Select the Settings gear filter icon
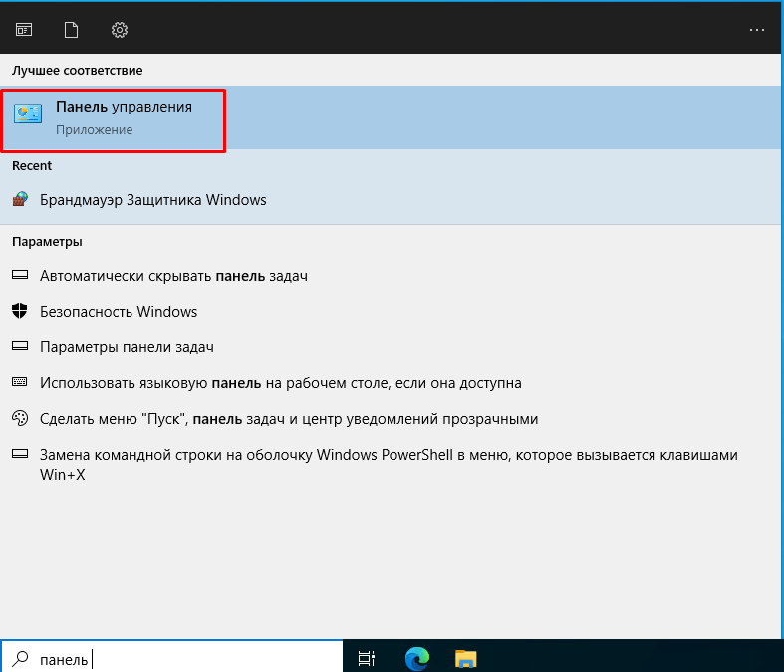Screen dimensions: 784x672 pos(119,30)
